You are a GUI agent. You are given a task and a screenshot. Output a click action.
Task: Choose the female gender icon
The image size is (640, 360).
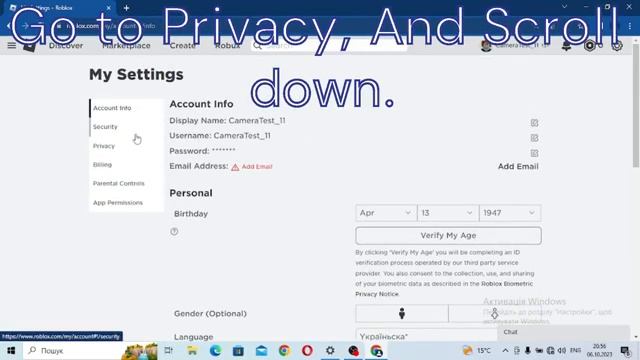tap(495, 313)
